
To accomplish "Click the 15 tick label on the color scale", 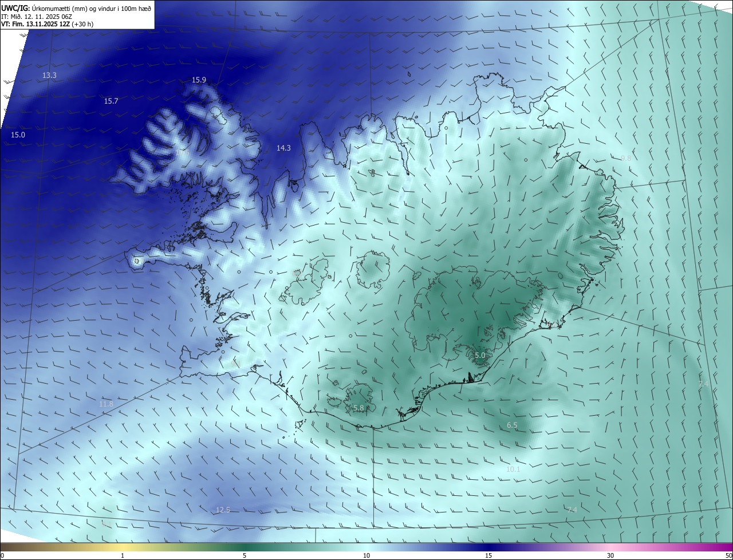I will (488, 555).
